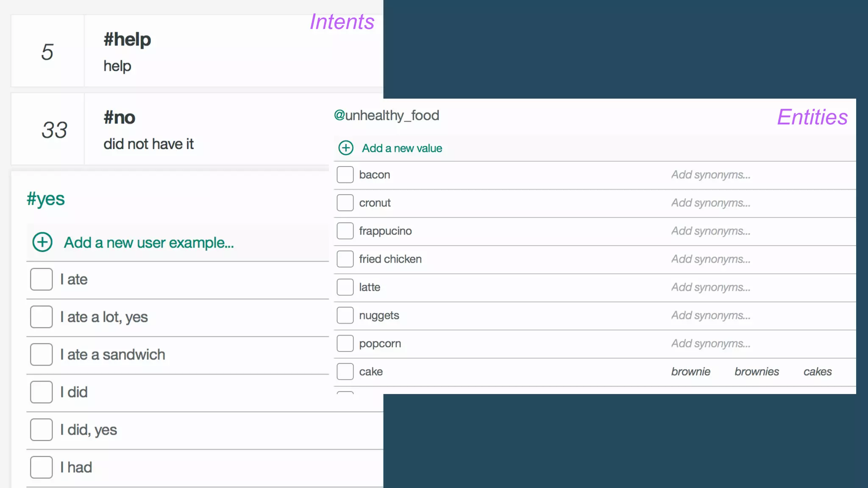Click the plus icon beside Add a new value

(346, 148)
